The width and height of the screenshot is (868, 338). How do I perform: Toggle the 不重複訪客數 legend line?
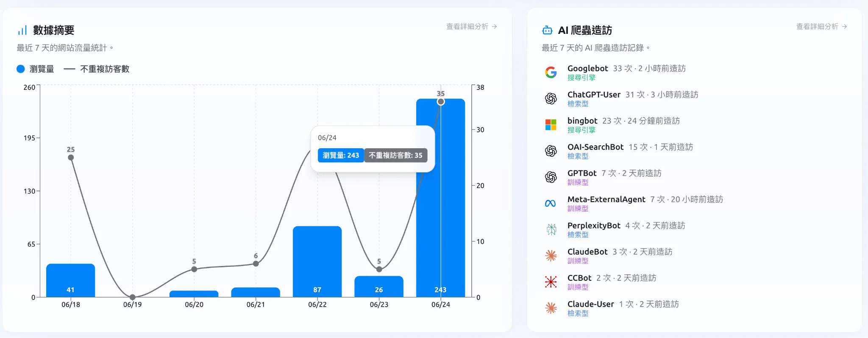tap(97, 69)
